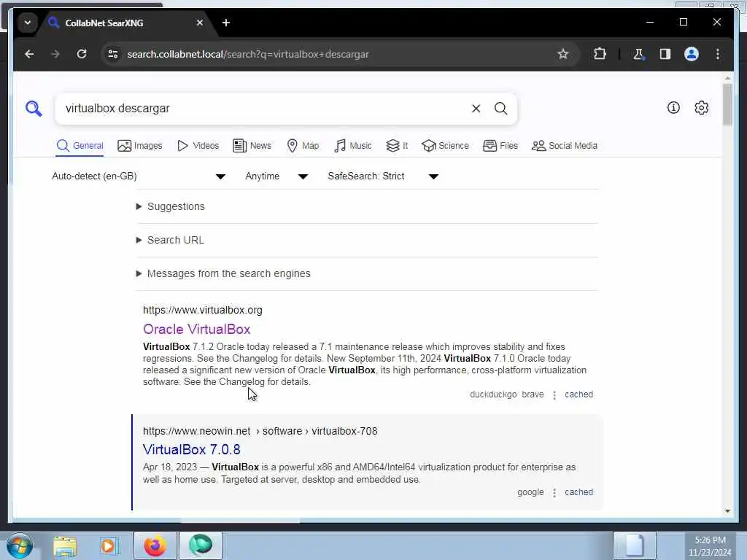This screenshot has width=747, height=560.
Task: Switch to the News tab
Action: pyautogui.click(x=252, y=146)
